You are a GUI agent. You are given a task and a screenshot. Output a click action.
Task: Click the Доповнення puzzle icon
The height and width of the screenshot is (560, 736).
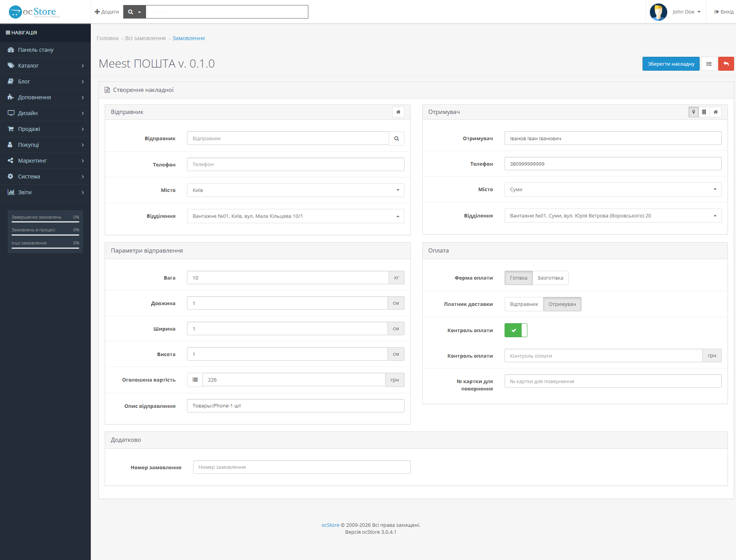click(11, 97)
